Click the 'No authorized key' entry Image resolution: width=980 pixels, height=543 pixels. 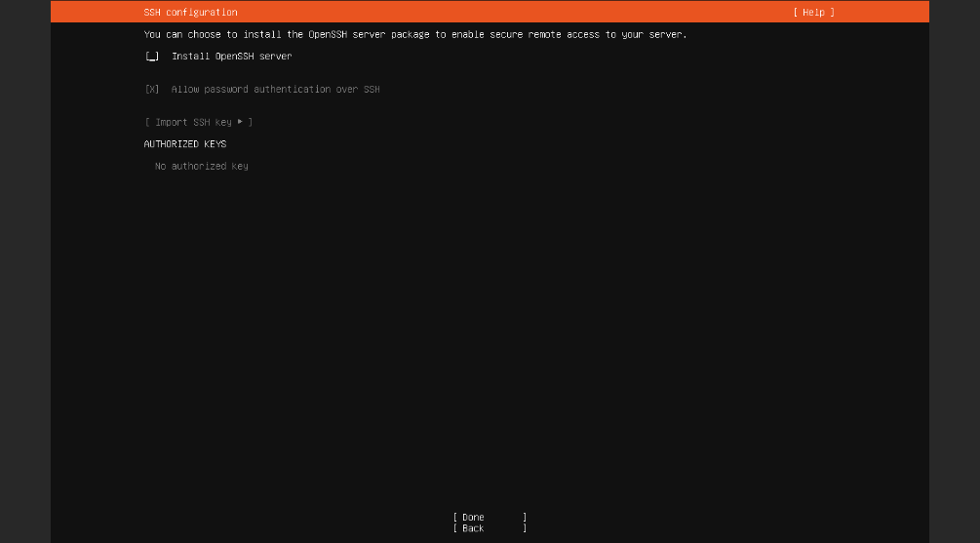201,167
